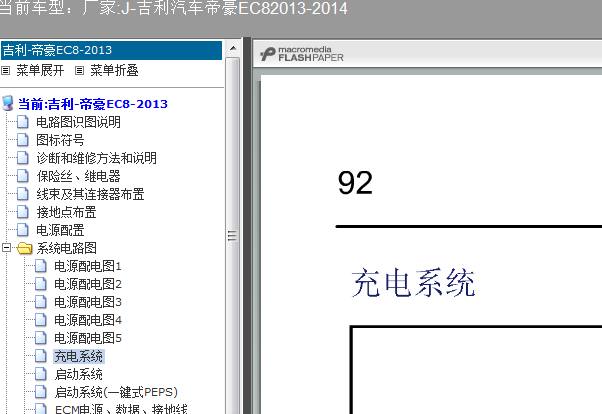This screenshot has height=414, width=602.
Task: Open ECM电源、数据、接地线 entry
Action: pos(121,409)
